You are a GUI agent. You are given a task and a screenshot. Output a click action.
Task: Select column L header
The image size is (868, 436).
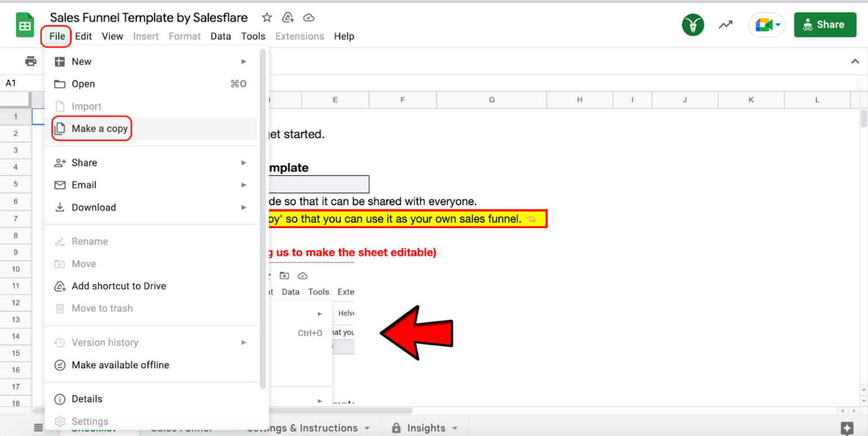(817, 100)
